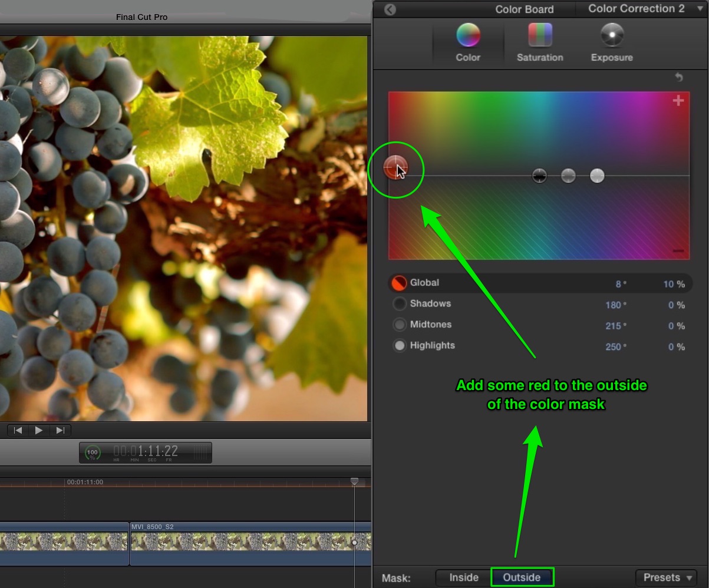This screenshot has height=588, width=709.
Task: Select the black Shadows puck on the board
Action: pos(539,176)
